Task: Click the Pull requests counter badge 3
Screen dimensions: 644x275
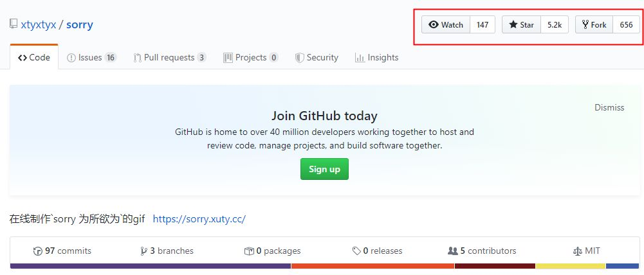Action: pyautogui.click(x=201, y=57)
